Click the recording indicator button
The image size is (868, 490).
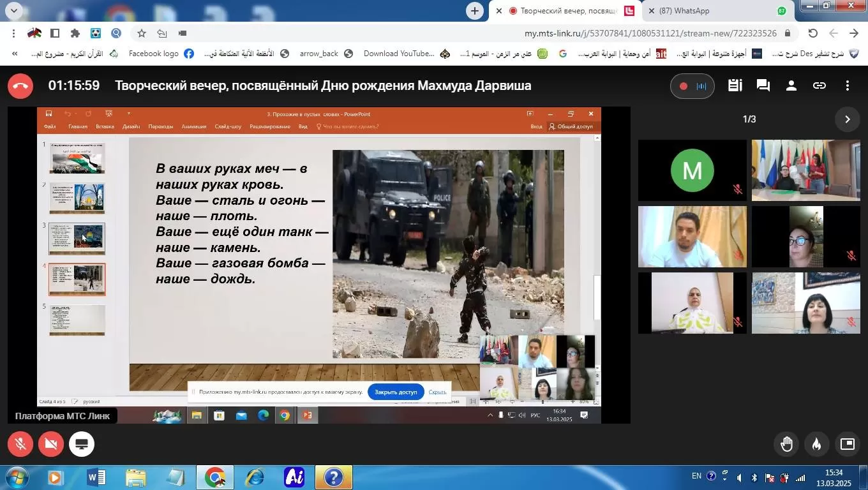[x=692, y=86]
